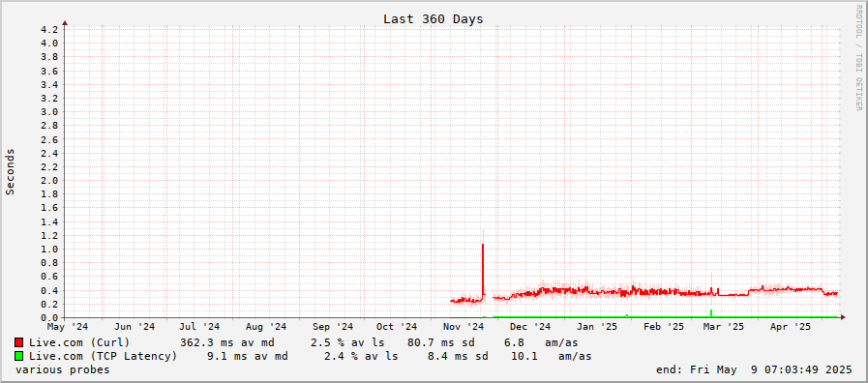Click the "Live.com (Curl)" legend label
This screenshot has width=868, height=383.
79,342
